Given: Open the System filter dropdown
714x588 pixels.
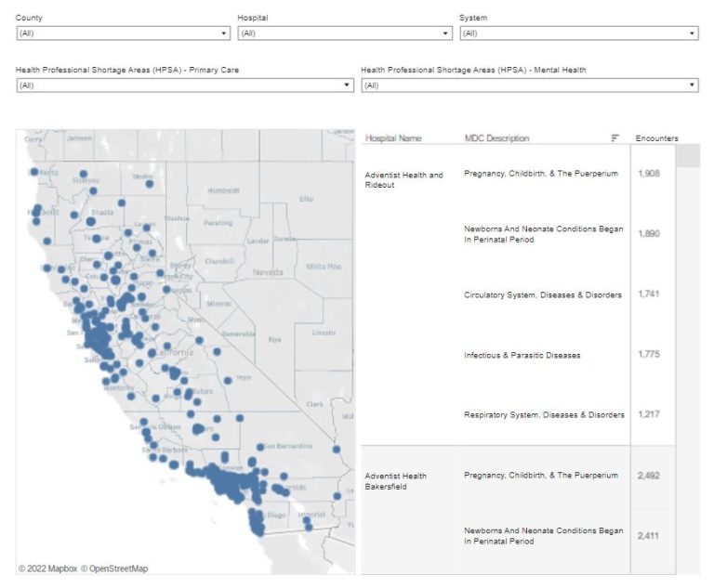Looking at the screenshot, I should [x=578, y=33].
